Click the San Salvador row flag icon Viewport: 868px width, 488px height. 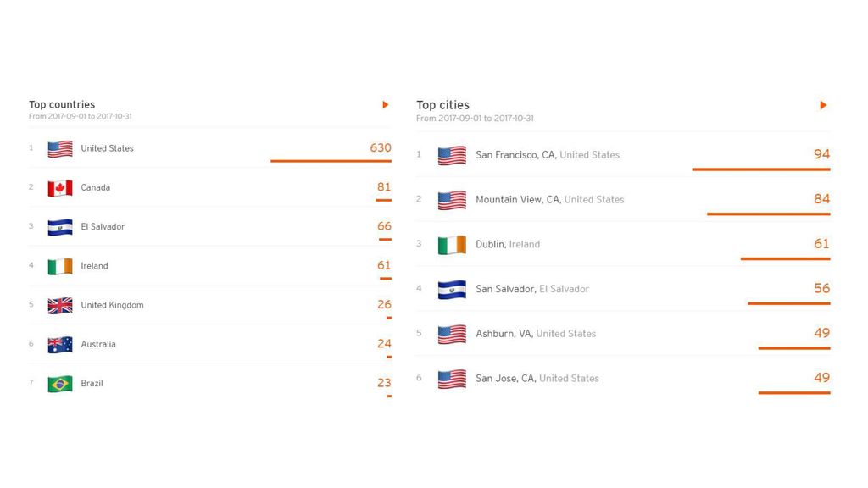(x=452, y=290)
